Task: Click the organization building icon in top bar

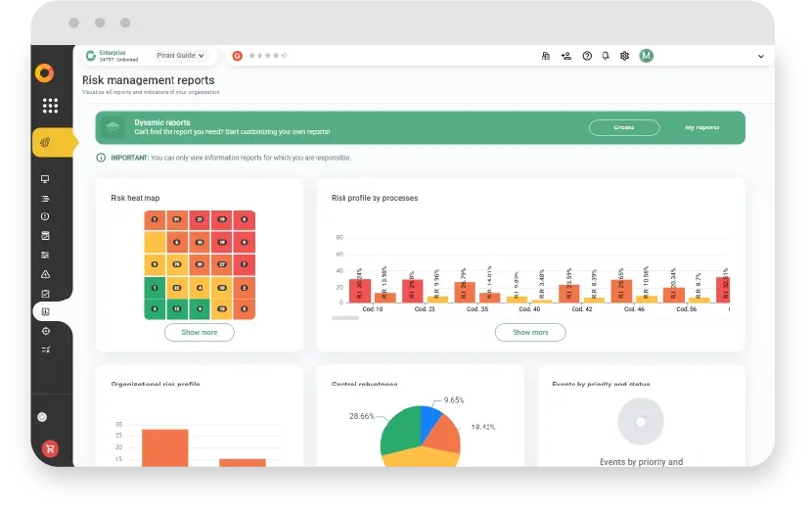Action: pyautogui.click(x=546, y=56)
